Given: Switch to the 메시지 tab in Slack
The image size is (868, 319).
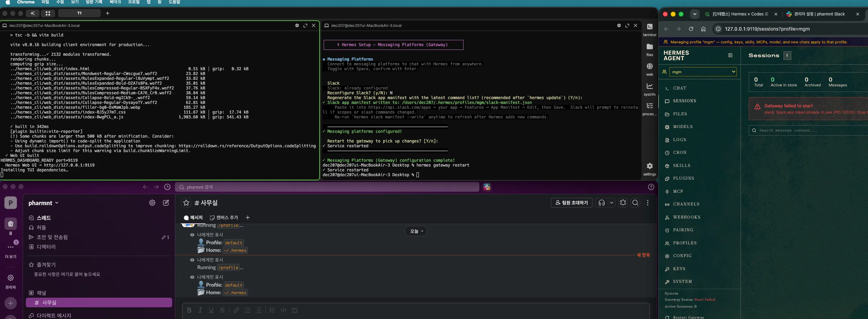Looking at the screenshot, I should [x=193, y=217].
